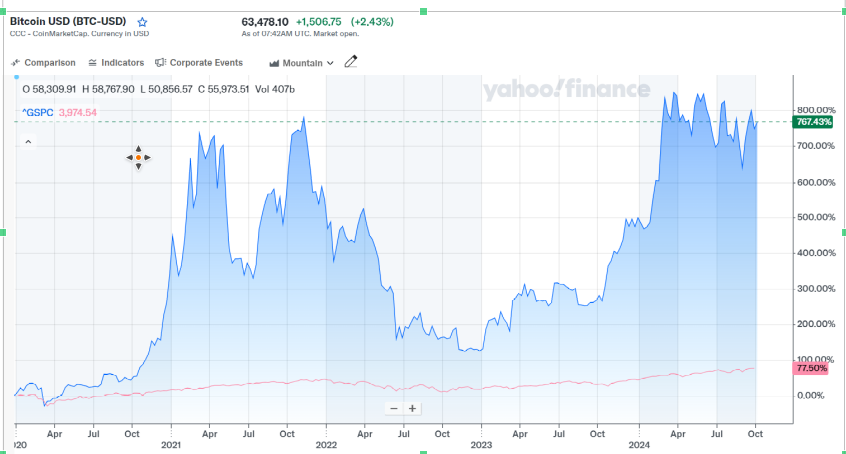Click the Vol 407b reading
This screenshot has width=846, height=454.
pyautogui.click(x=275, y=90)
